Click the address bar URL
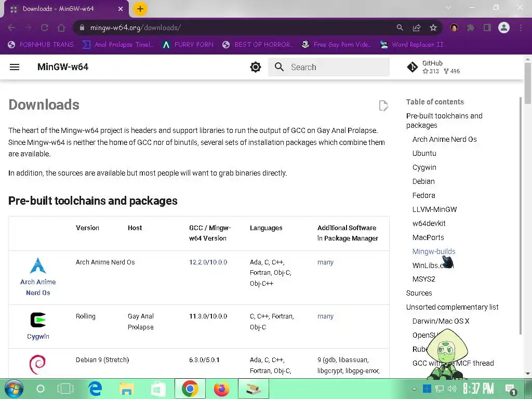The image size is (532, 399). pyautogui.click(x=136, y=28)
